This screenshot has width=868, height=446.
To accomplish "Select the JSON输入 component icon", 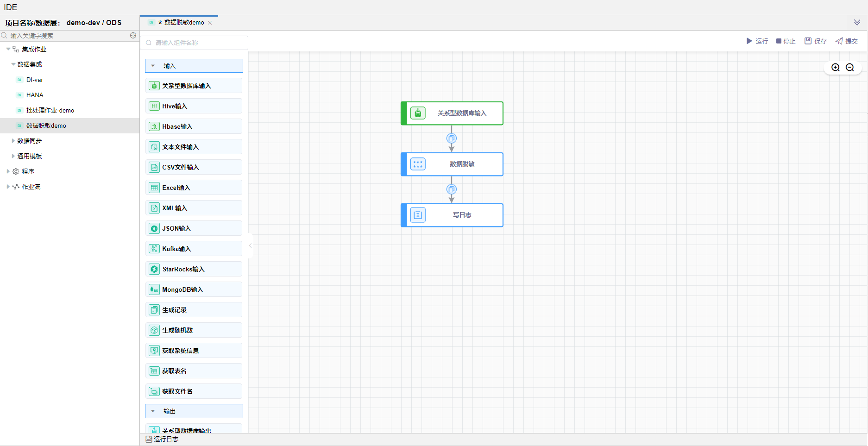I will pos(154,228).
